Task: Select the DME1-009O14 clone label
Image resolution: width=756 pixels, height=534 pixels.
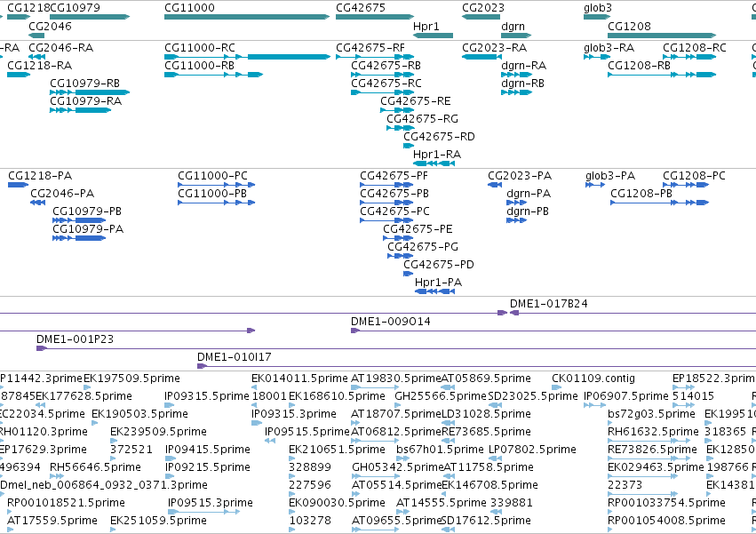Action: tap(391, 322)
